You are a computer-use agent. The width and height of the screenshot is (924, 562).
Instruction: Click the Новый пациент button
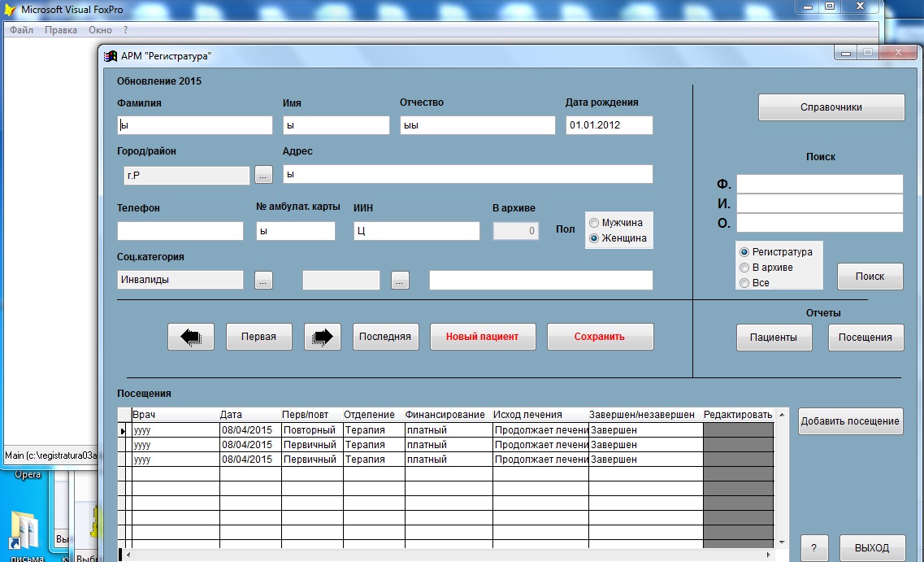tap(483, 337)
